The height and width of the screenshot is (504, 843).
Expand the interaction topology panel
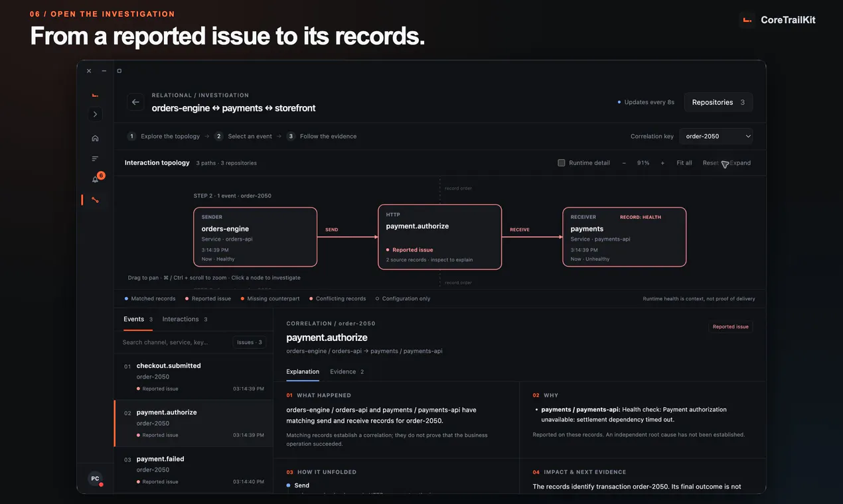740,163
